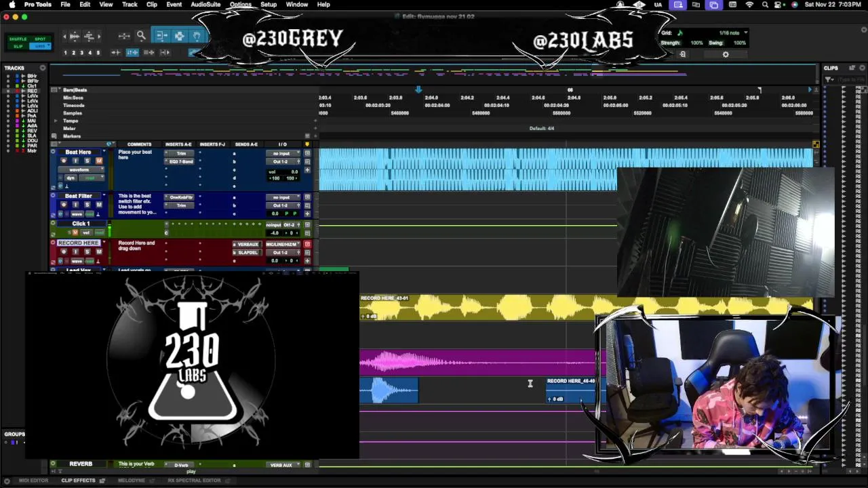Toggle Link Timeline and Edit Selection
This screenshot has width=868, height=488.
(132, 52)
